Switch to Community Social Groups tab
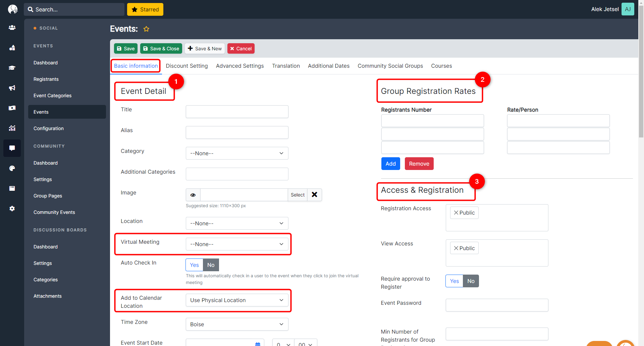The width and height of the screenshot is (644, 346). (x=390, y=66)
